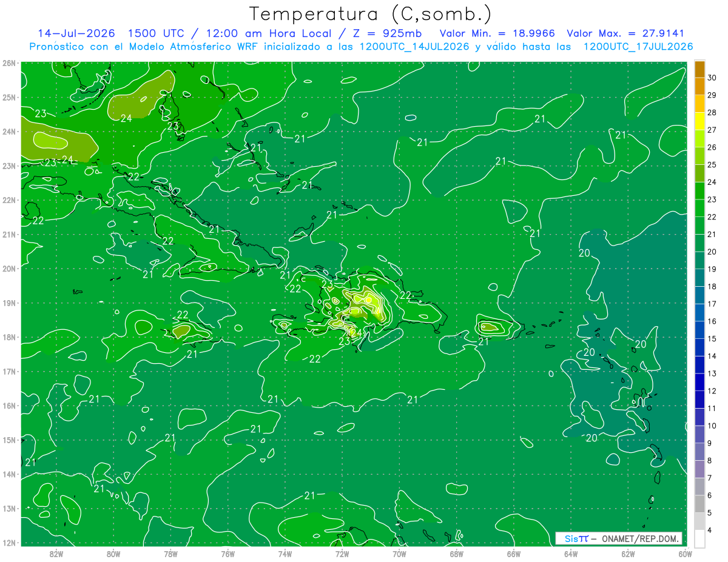Screen dimensions: 728x562
Task: Click the '70W' longitude axis label
Action: [399, 554]
